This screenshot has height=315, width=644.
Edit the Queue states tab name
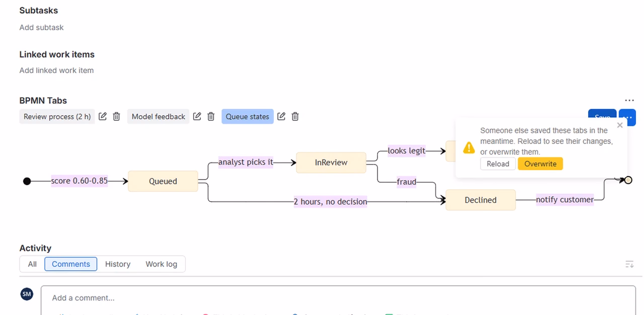(x=281, y=116)
